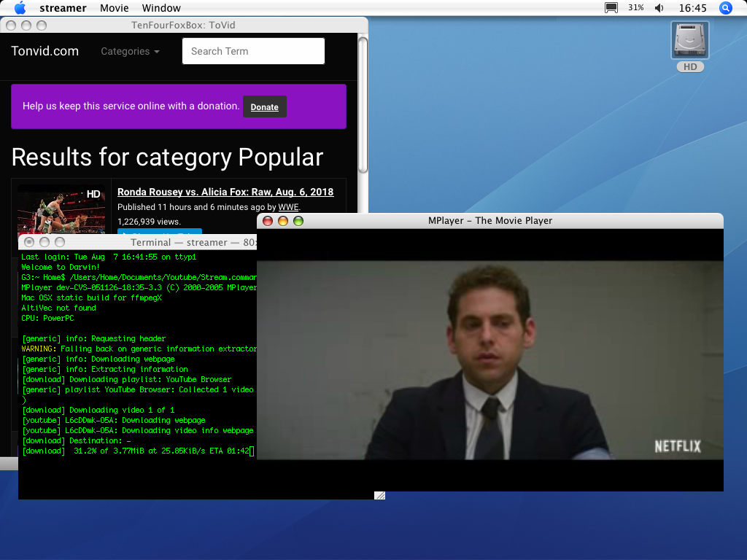The width and height of the screenshot is (747, 560).
Task: Open Ronda Rousey vs. Alicia Fox video link
Action: click(x=225, y=192)
